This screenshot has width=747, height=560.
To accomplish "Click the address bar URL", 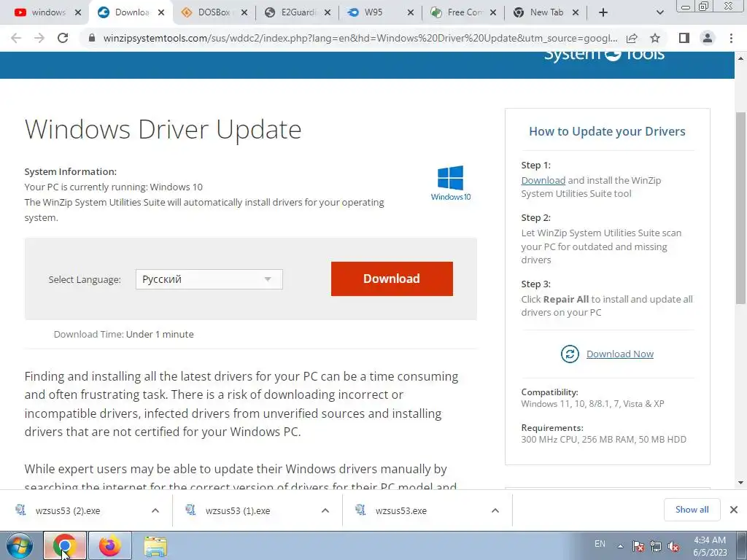I will tap(360, 38).
